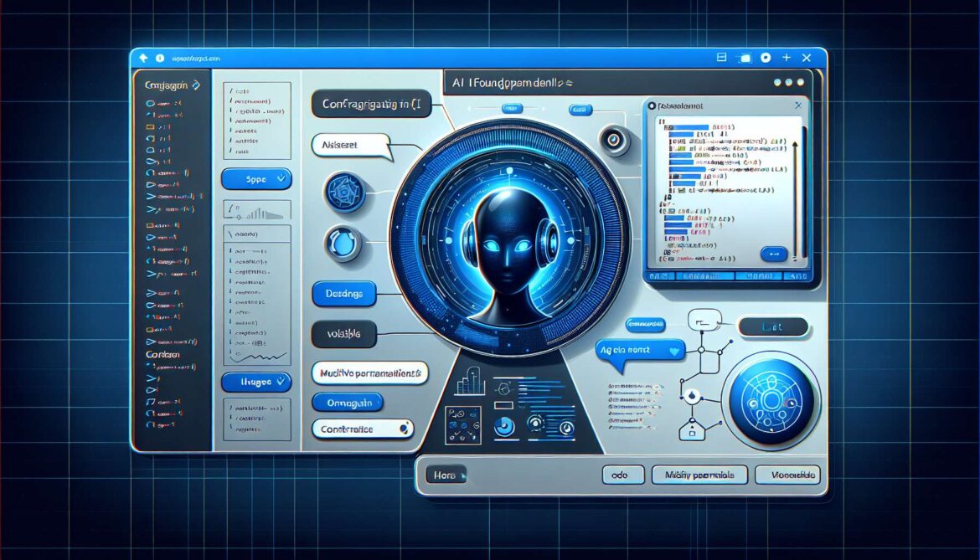
Task: Click the Mvlify permaiols button in bottom bar
Action: (698, 475)
